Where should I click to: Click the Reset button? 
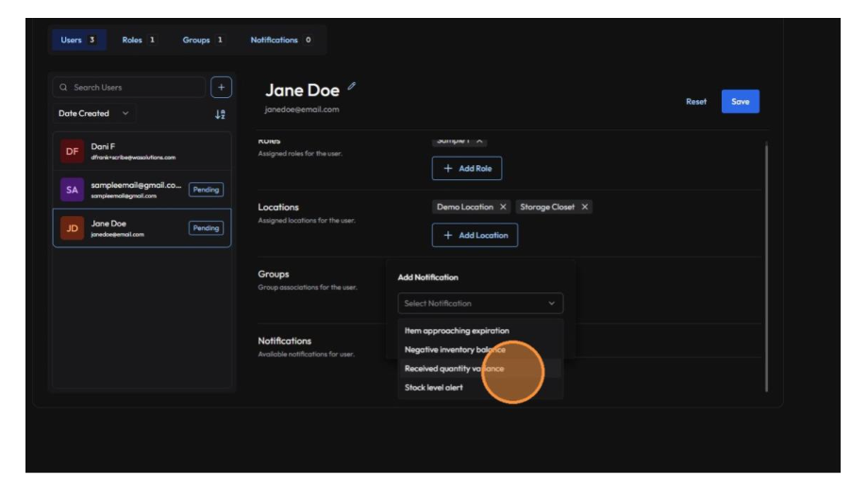tap(696, 102)
